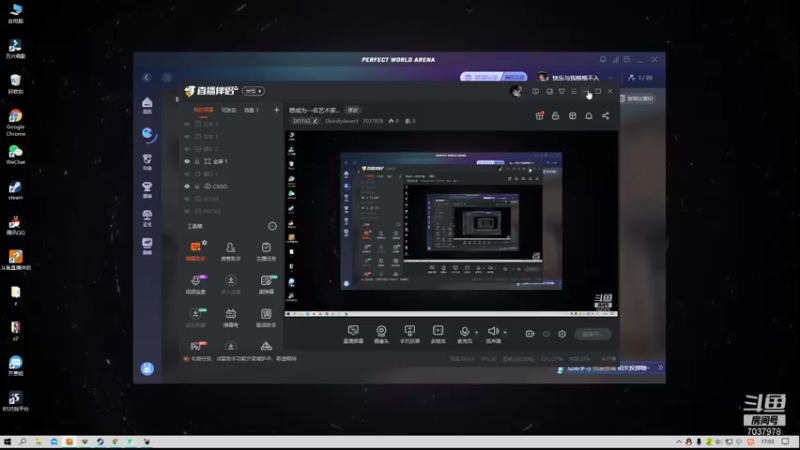Toggle the lock on 全屏 1 source
800x450 pixels.
(197, 161)
